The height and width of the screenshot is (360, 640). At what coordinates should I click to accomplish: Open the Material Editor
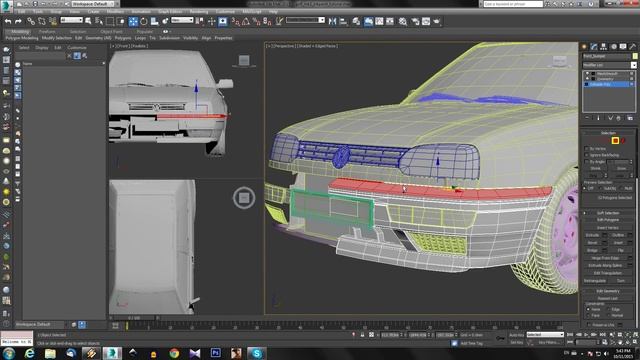point(403,21)
